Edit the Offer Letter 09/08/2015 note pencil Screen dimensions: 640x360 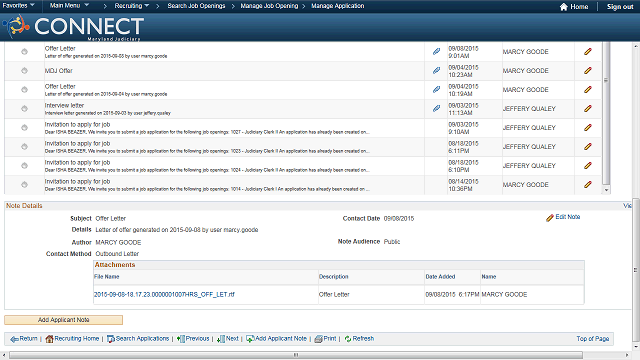(588, 51)
